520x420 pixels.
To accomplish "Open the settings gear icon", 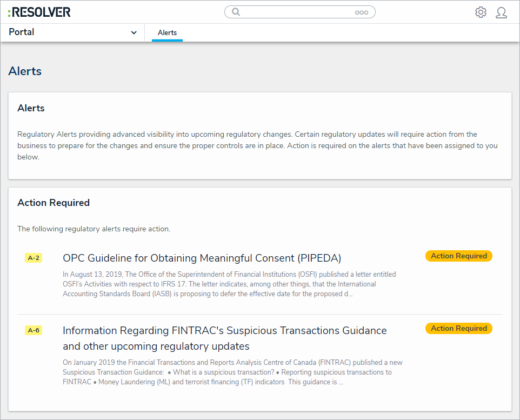I will tap(481, 12).
